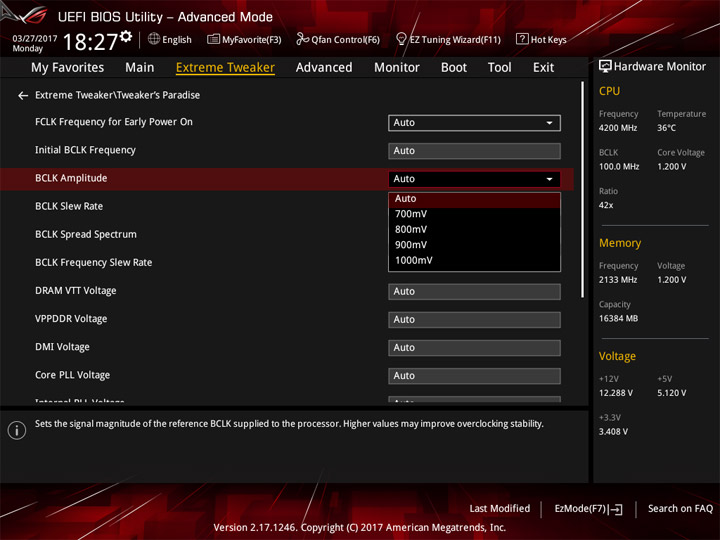Viewport: 720px width, 540px height.
Task: Click CPU ratio value 42x
Action: [606, 205]
